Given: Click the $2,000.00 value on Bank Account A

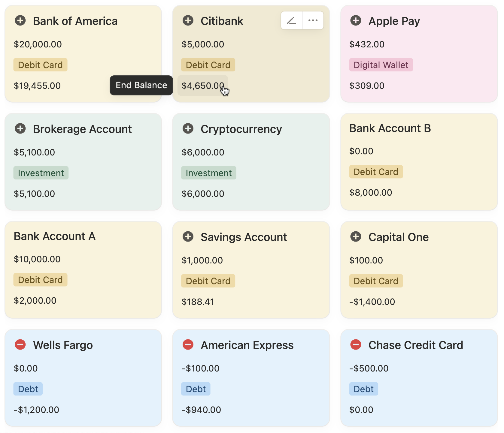Looking at the screenshot, I should 35,301.
